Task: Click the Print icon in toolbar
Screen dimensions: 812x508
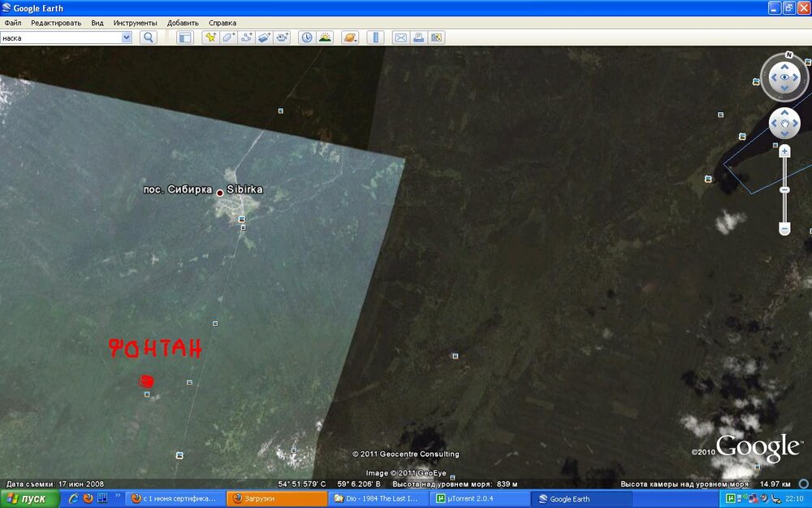Action: click(418, 37)
